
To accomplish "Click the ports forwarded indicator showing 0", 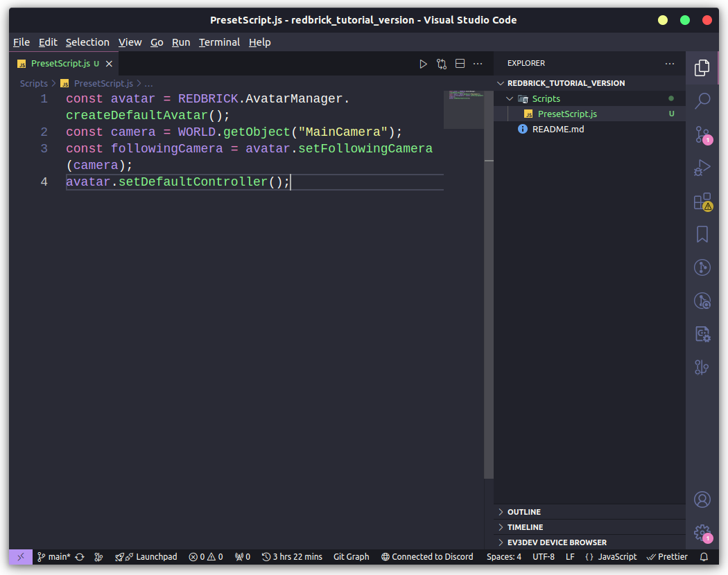I will pos(243,556).
